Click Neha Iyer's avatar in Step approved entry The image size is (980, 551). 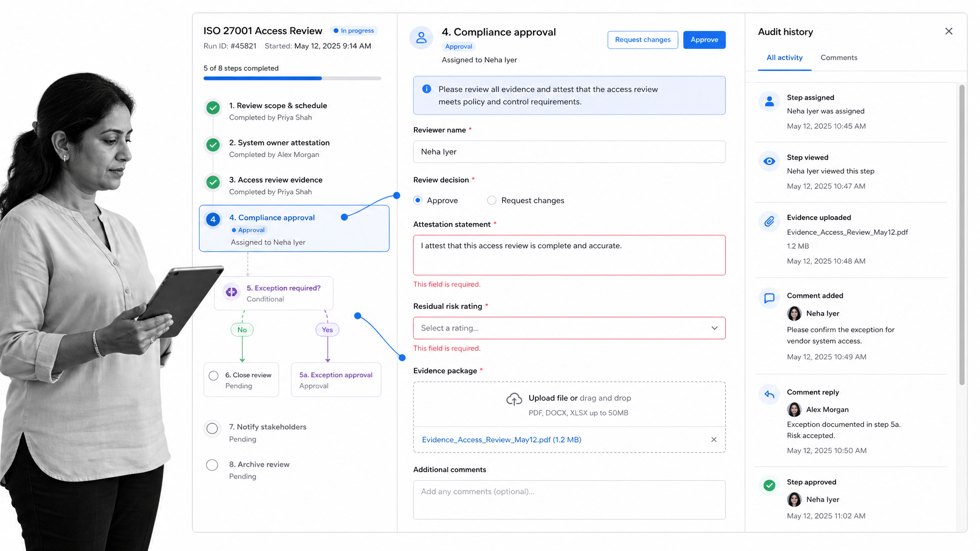[x=794, y=500]
